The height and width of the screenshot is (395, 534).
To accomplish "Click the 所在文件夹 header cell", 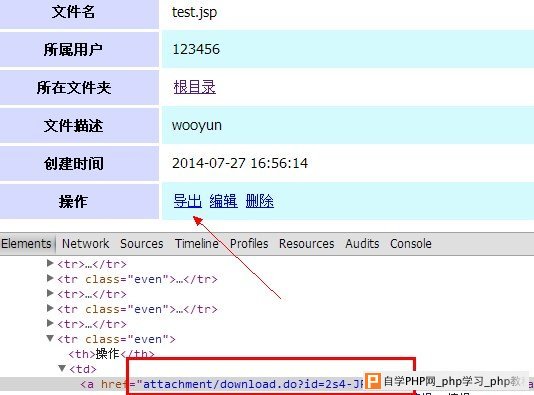I will (x=79, y=88).
